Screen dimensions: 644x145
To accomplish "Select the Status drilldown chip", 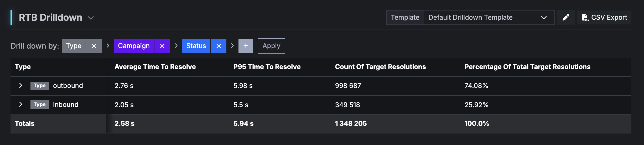I will click(x=196, y=46).
